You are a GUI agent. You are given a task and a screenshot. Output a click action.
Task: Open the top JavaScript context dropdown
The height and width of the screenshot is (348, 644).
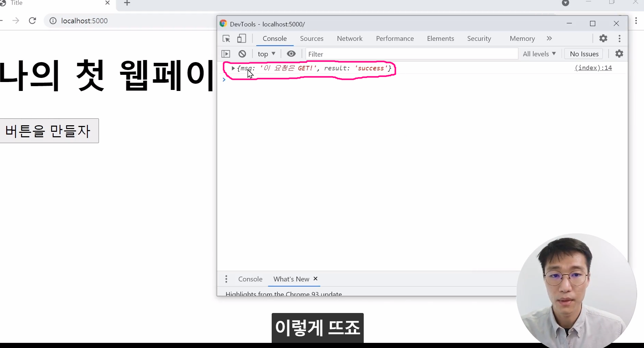(267, 54)
